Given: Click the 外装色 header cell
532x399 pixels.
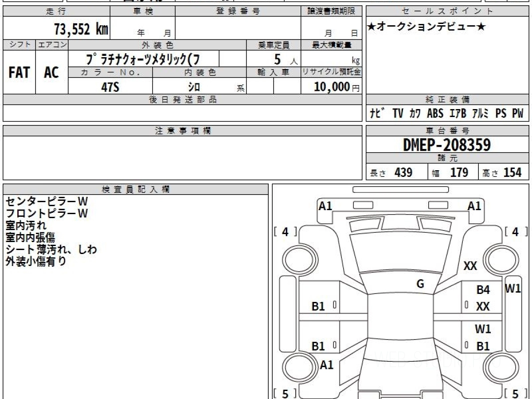Looking at the screenshot, I should click(157, 45).
